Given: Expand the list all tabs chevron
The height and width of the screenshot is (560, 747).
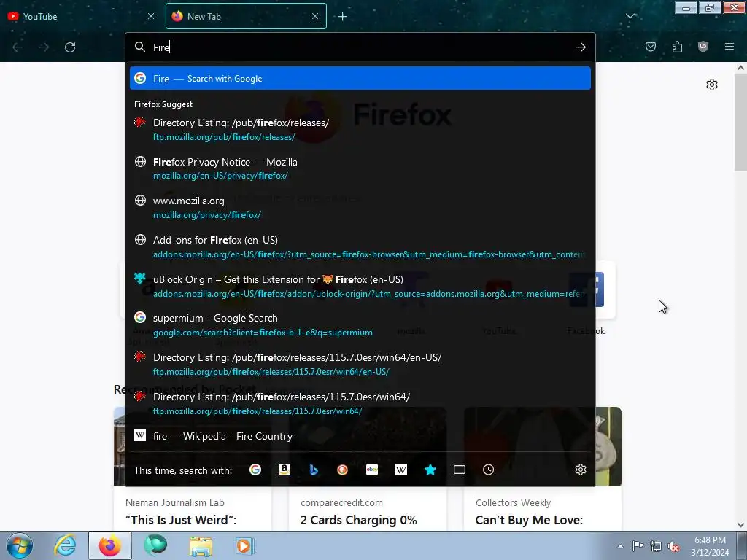Looking at the screenshot, I should (x=630, y=16).
